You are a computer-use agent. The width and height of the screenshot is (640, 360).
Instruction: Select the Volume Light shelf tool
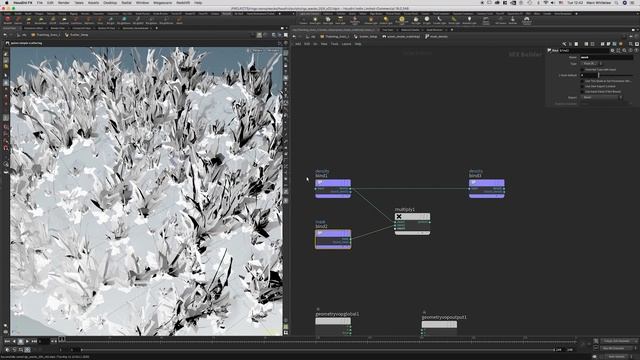(371, 20)
